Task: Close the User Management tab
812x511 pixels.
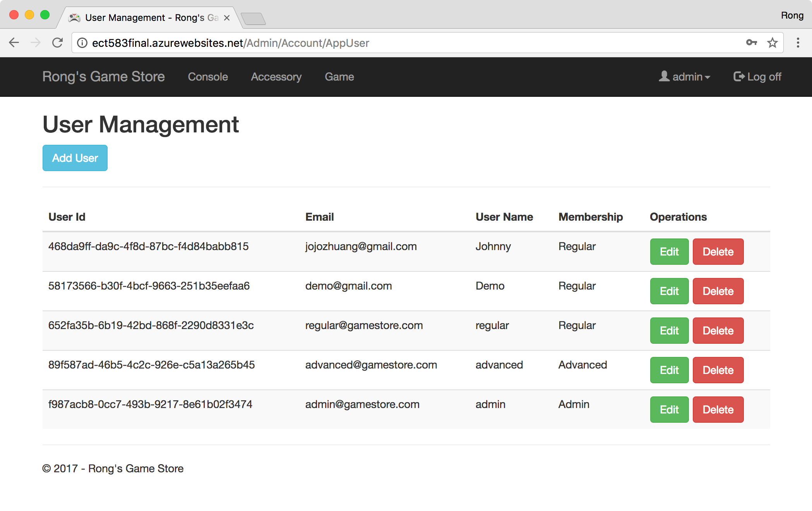Action: point(227,18)
